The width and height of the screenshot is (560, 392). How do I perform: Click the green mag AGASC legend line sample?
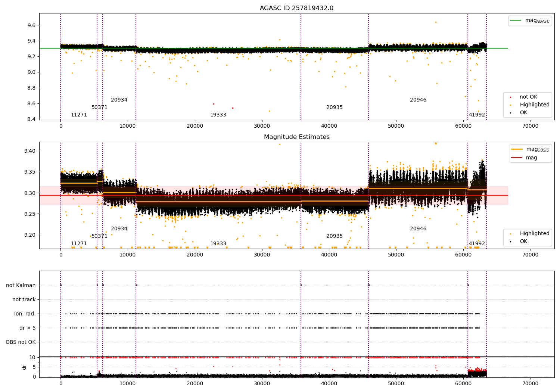516,21
